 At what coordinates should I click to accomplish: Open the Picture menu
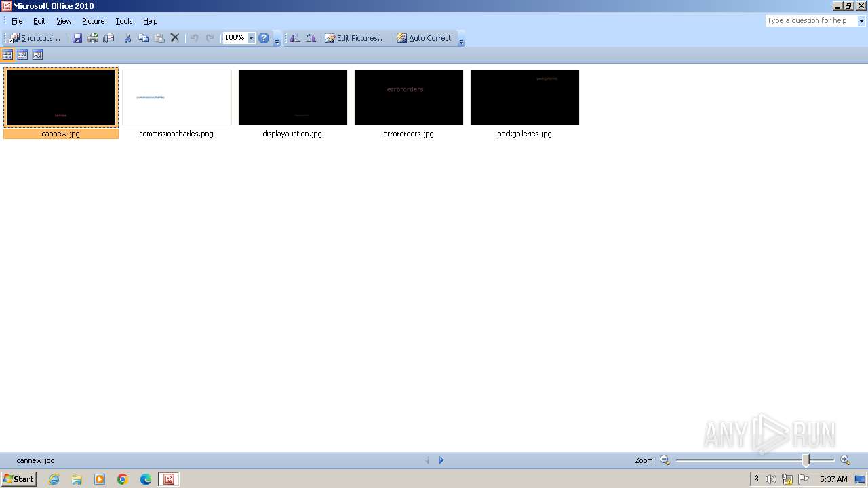pos(94,21)
